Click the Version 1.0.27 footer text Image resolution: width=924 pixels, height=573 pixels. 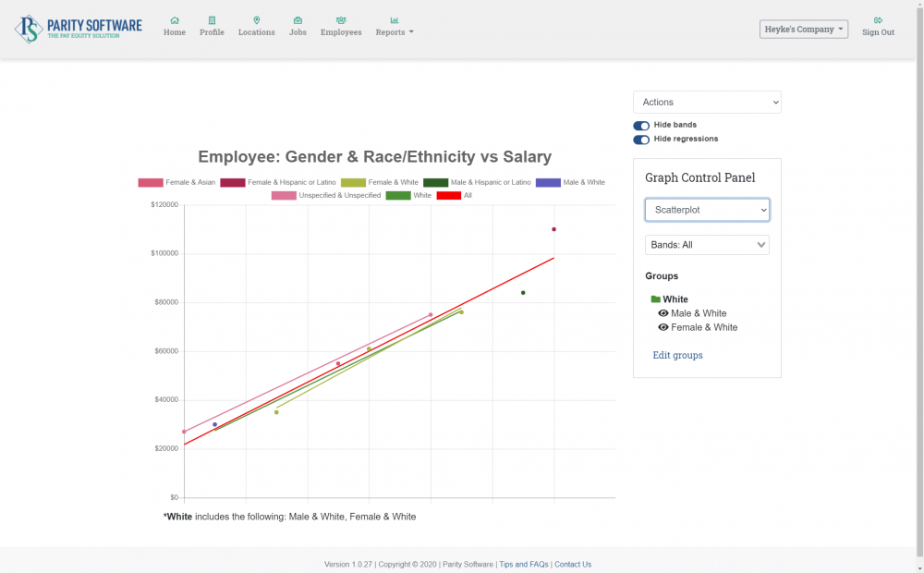tap(348, 564)
